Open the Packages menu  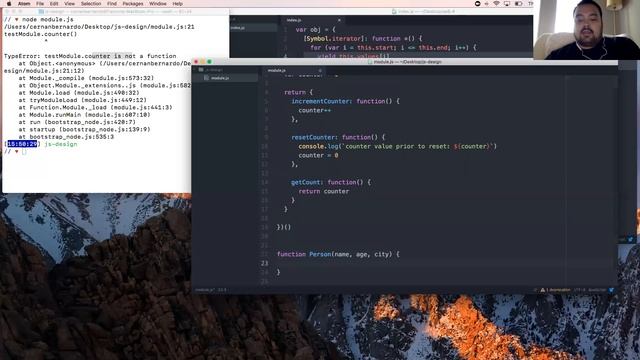[133, 3]
